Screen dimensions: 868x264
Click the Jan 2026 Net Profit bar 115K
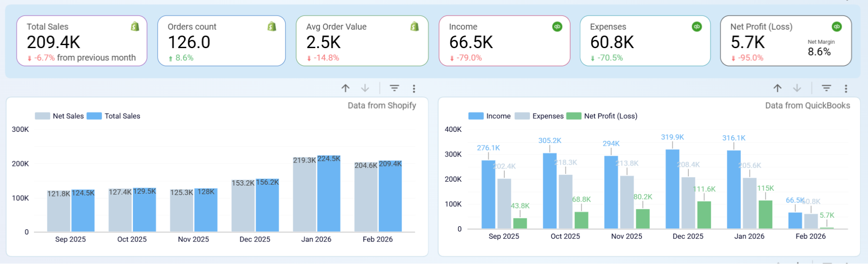point(766,214)
